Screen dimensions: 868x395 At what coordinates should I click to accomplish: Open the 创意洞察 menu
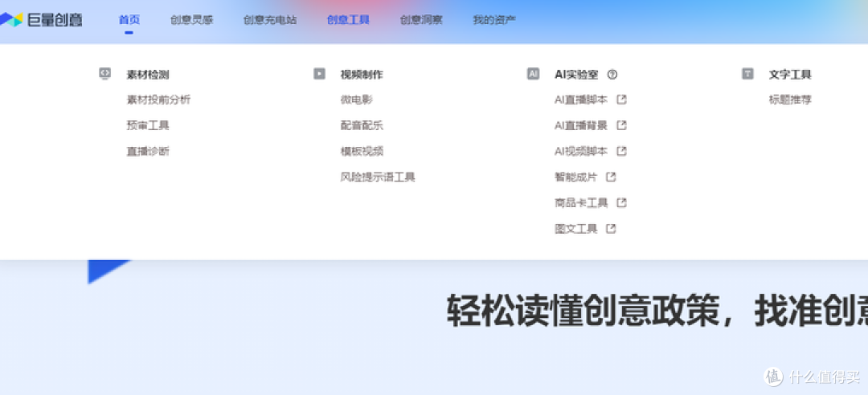point(421,20)
